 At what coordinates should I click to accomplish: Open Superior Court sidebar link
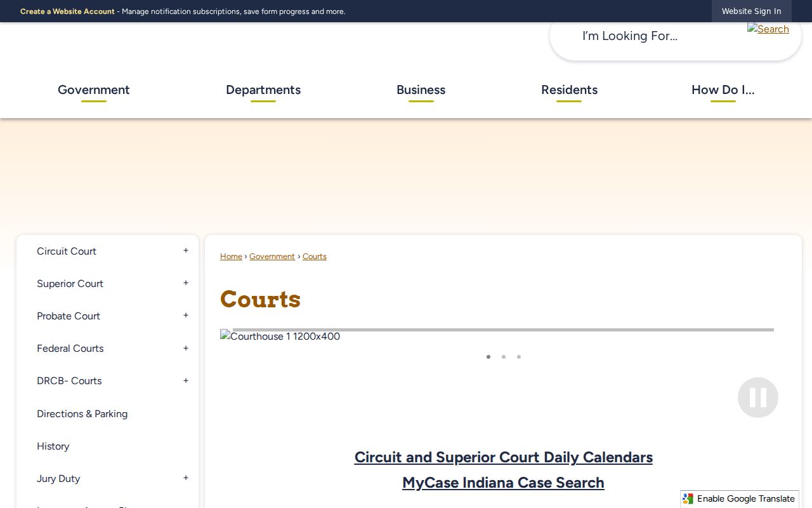(x=70, y=284)
